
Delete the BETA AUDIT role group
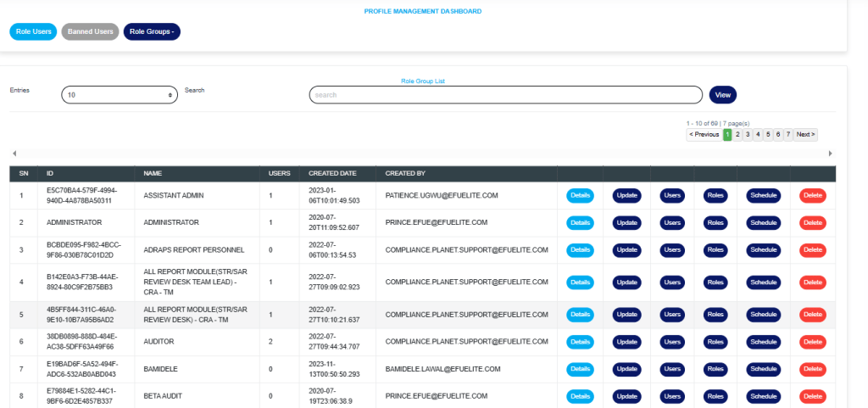pos(812,396)
